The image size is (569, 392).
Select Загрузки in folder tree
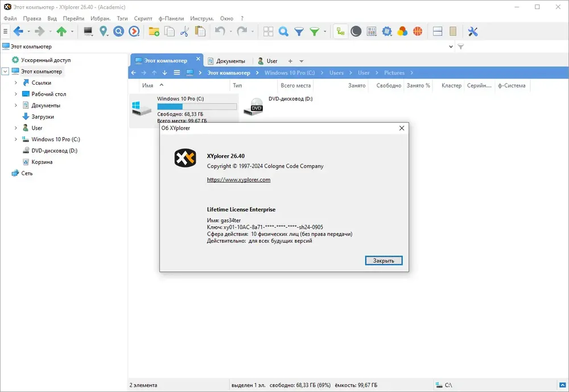pos(43,117)
